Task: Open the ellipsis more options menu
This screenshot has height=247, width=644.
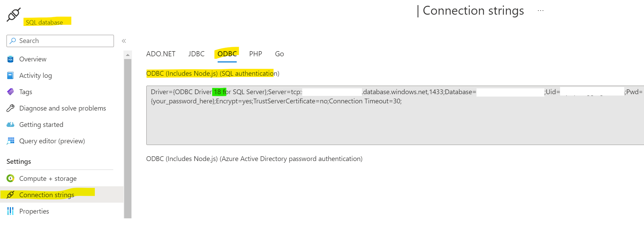Action: pos(541,11)
